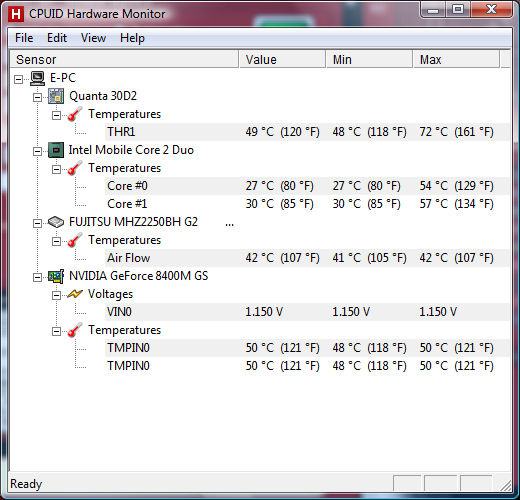The width and height of the screenshot is (520, 500).
Task: Open the File menu
Action: (x=24, y=38)
